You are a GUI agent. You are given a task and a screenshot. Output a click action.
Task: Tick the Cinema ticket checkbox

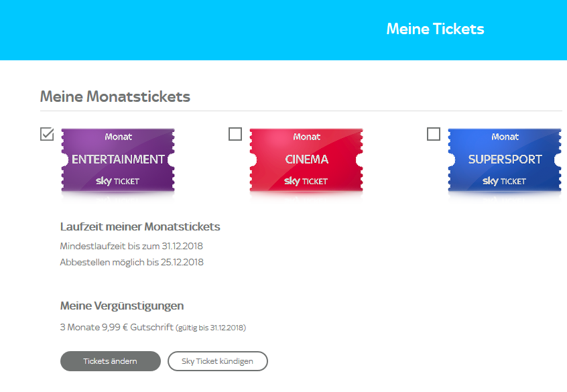pyautogui.click(x=235, y=135)
